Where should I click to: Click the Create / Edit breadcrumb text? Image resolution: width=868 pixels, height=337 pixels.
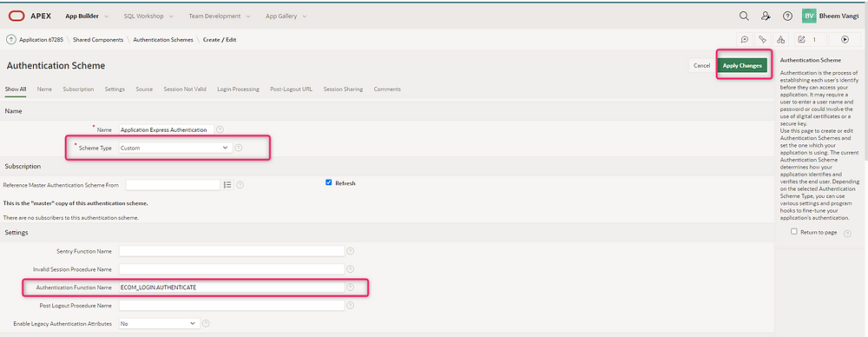(220, 40)
